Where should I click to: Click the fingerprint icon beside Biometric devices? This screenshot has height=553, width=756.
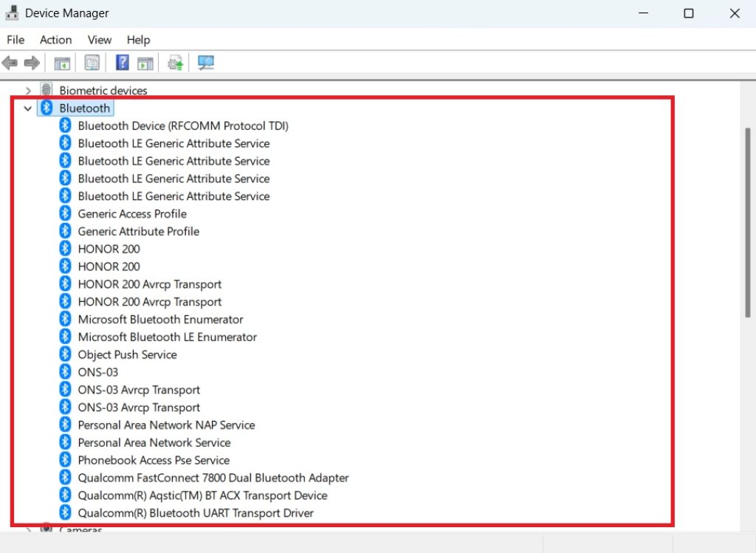[x=47, y=89]
